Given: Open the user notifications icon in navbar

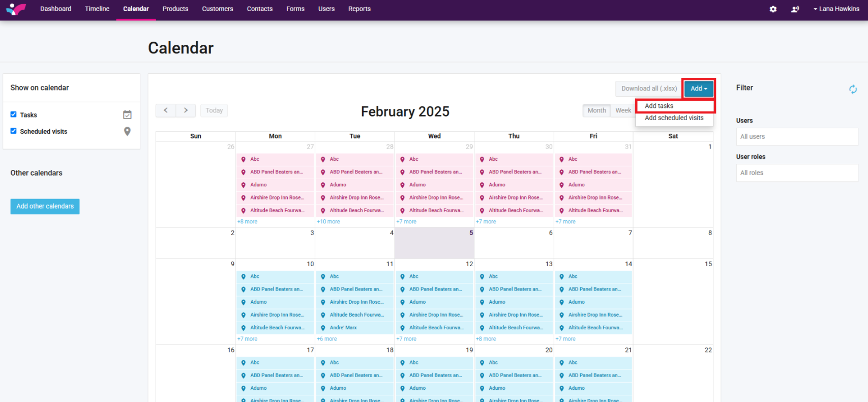Looking at the screenshot, I should (795, 9).
